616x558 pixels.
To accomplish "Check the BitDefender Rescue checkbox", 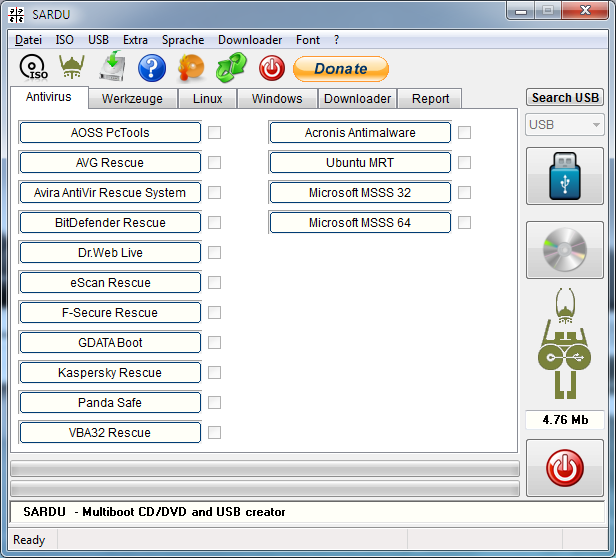I will click(x=214, y=222).
